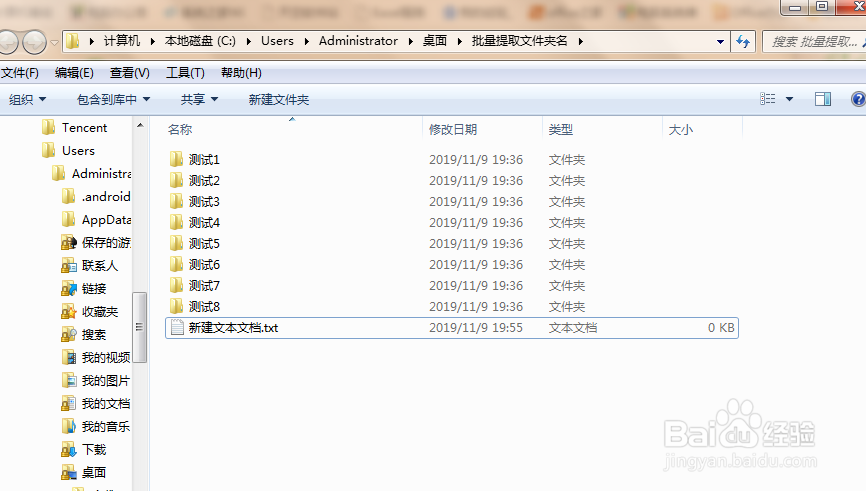Click the 新建文件夹 button
Screen dimensions: 866x491
(x=278, y=99)
